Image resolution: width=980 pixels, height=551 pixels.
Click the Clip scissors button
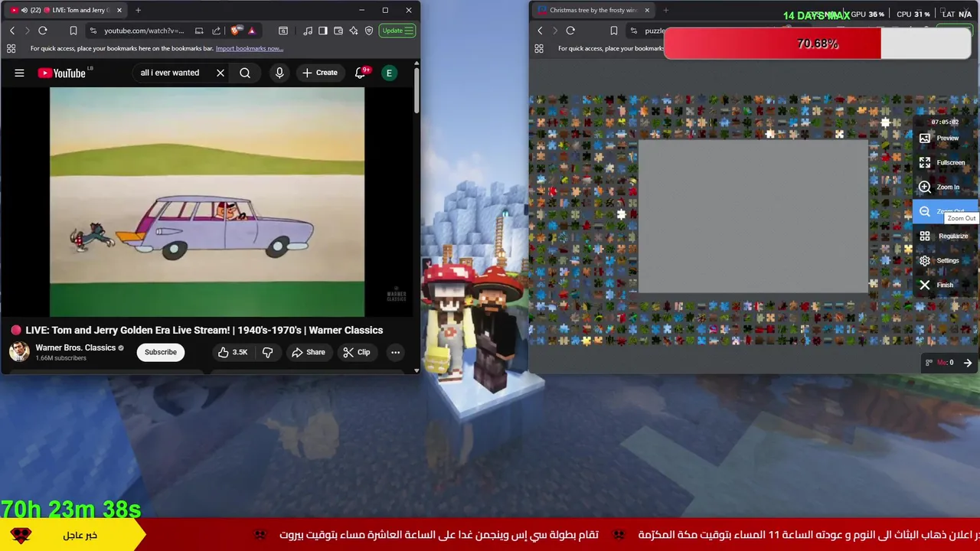(357, 352)
